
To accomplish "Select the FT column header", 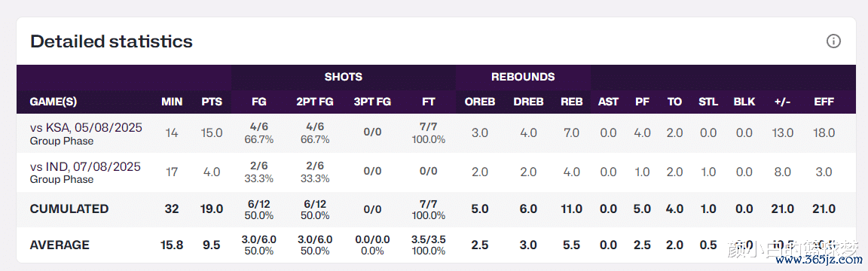I will [x=429, y=102].
